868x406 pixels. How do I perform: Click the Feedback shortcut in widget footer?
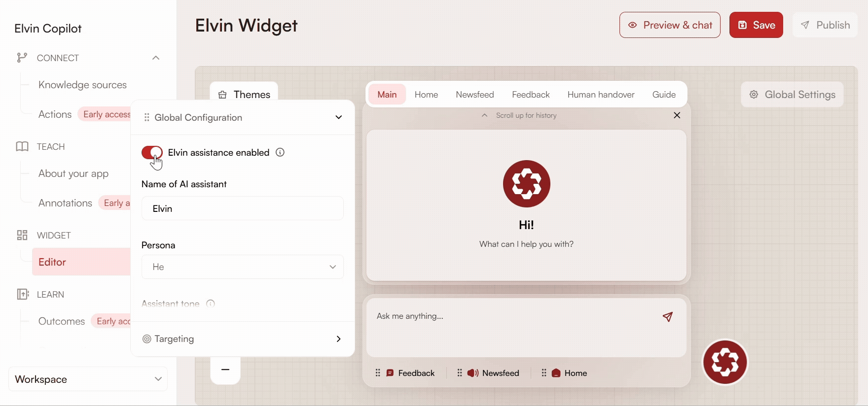[x=410, y=373]
